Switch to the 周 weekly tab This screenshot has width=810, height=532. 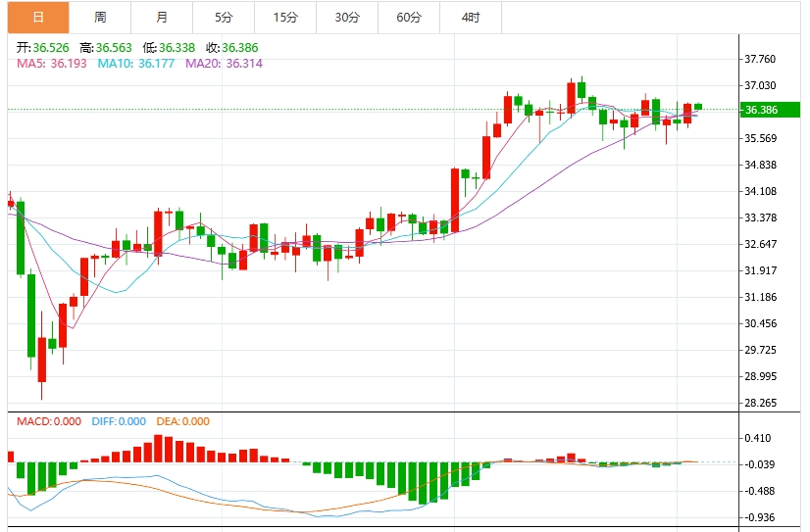click(100, 18)
